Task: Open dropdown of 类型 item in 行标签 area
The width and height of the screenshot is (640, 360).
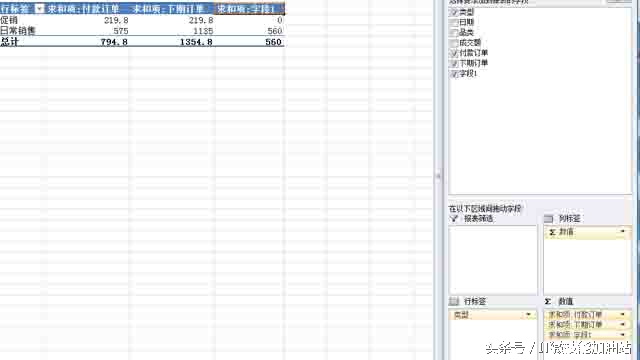Action: (529, 315)
